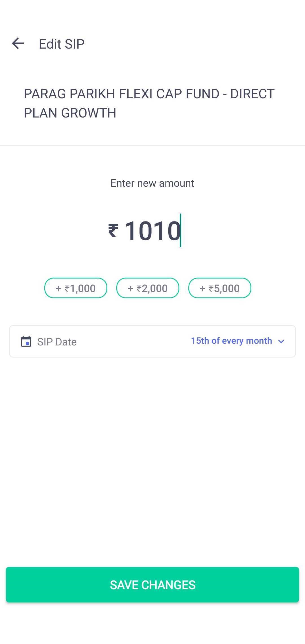Tap SAVE CHANGES to confirm
Screen dimensions: 305x644
tap(152, 585)
